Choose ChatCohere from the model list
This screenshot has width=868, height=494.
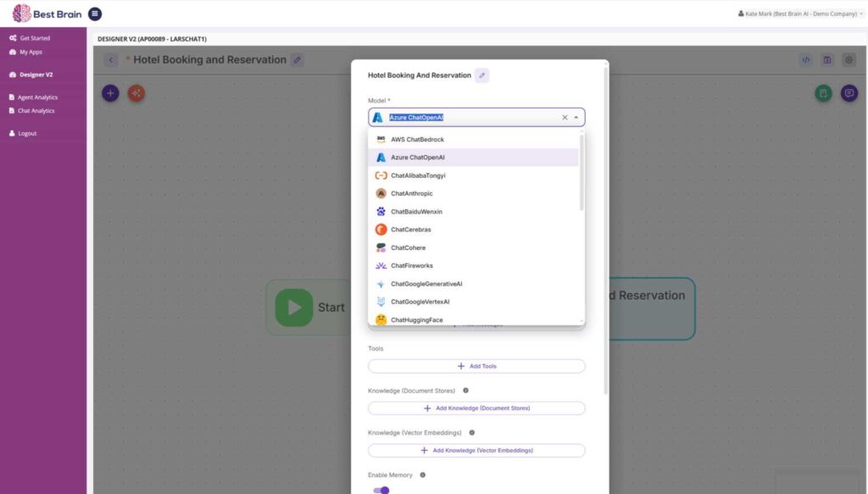point(473,247)
